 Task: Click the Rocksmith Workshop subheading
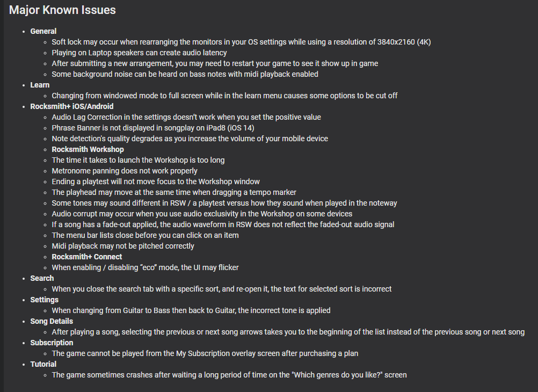[88, 149]
